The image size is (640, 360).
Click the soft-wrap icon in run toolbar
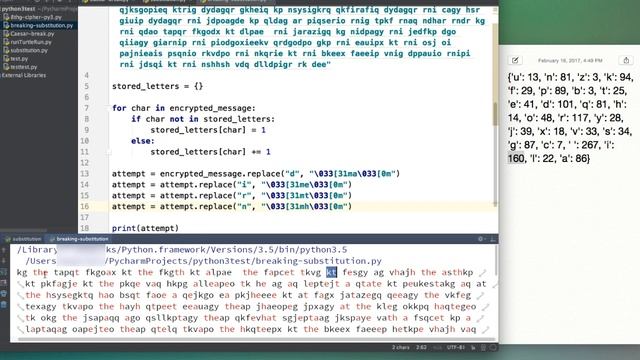coord(4,272)
